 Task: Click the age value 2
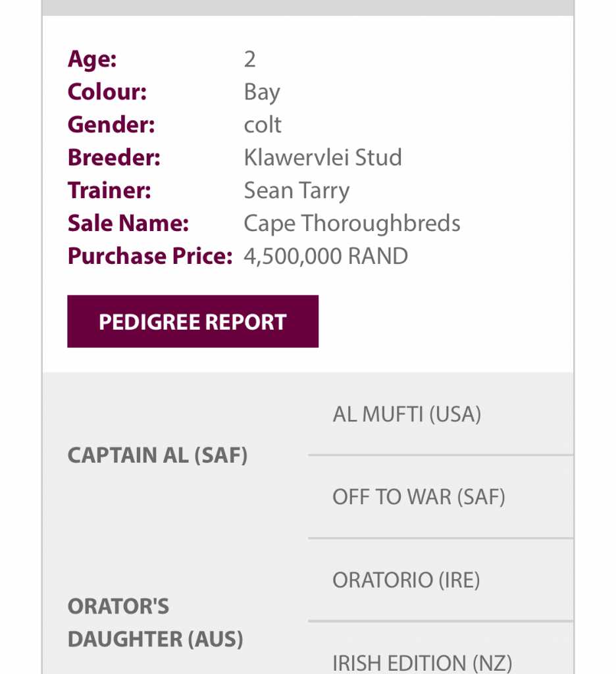pos(249,59)
